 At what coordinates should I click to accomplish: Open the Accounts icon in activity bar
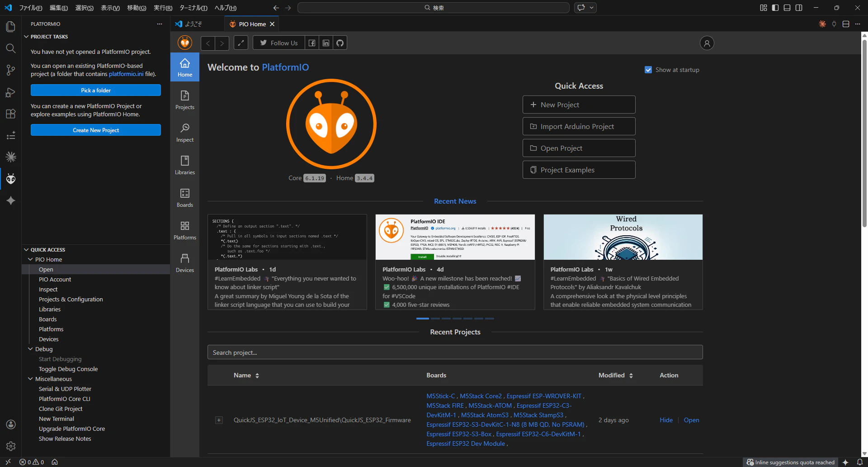coord(11,424)
